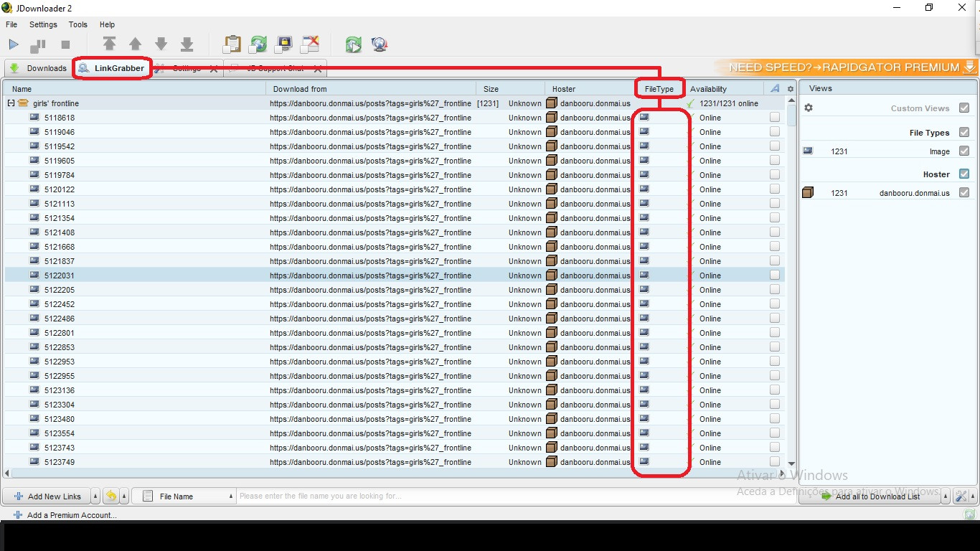Open table column settings gear
Viewport: 980px width, 551px height.
pos(791,89)
